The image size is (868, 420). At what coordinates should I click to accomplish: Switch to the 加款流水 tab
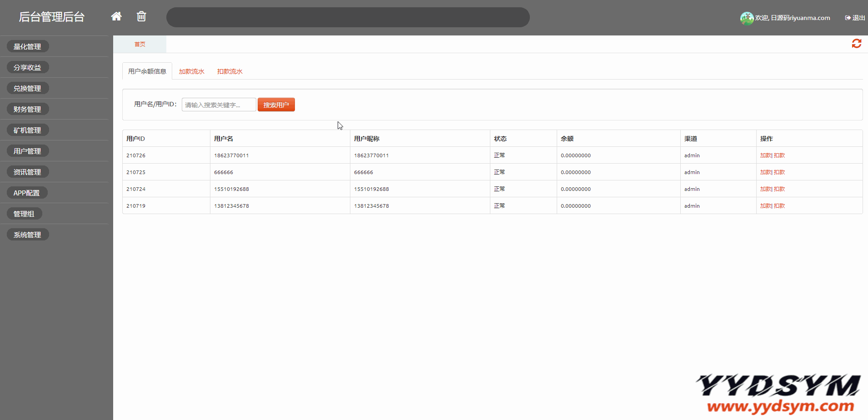pos(191,71)
